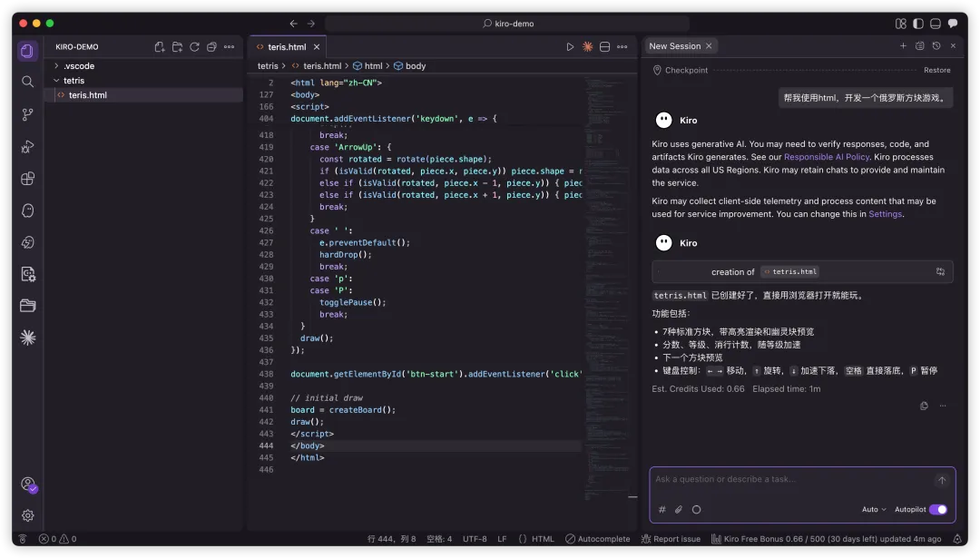The image size is (980, 558).
Task: Switch to the teris.html editor tab
Action: point(287,47)
